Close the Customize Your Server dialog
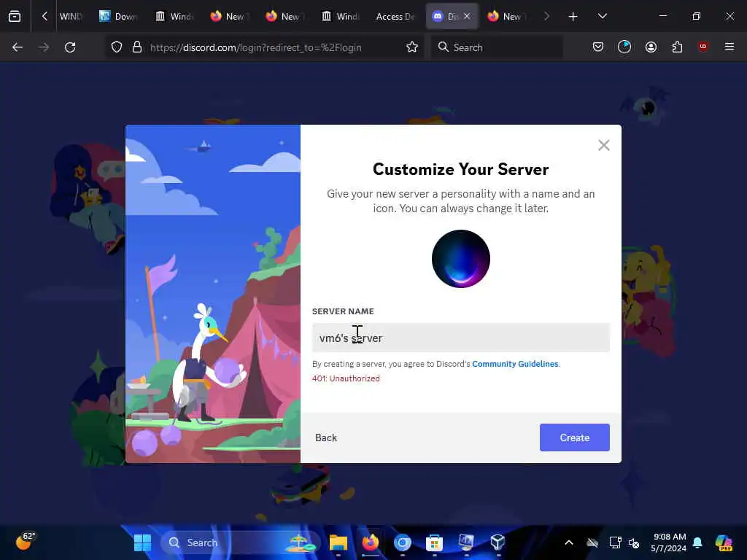Screen dimensions: 747x560 click(603, 145)
